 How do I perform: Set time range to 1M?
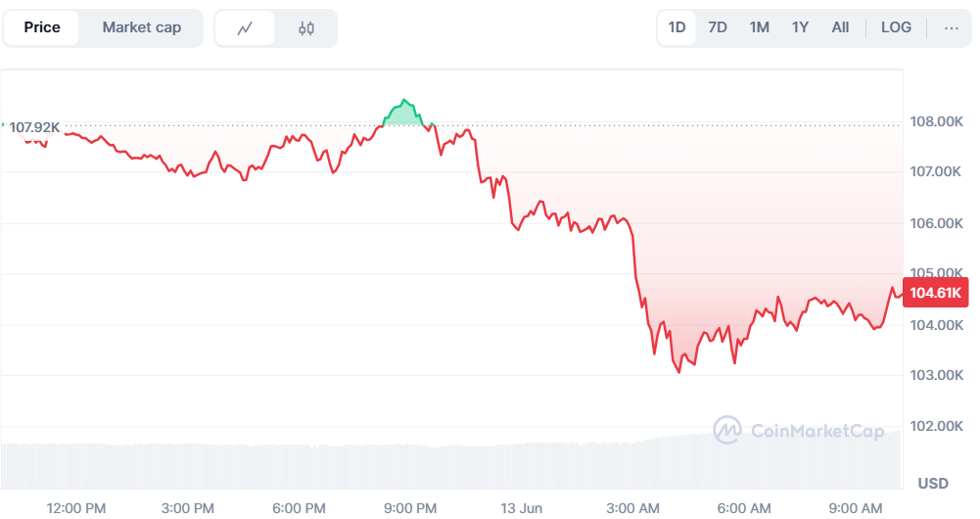(x=759, y=27)
